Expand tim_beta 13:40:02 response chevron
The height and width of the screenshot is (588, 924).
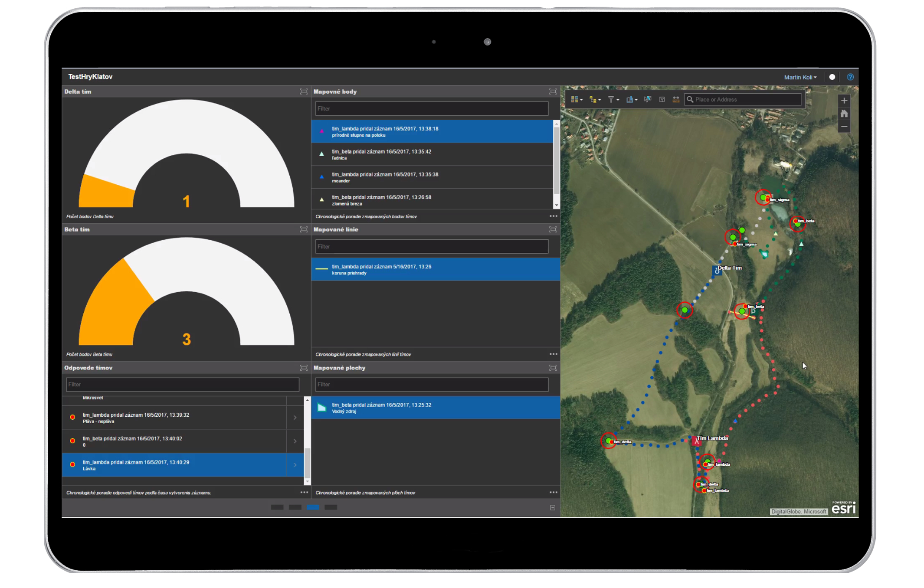coord(295,441)
